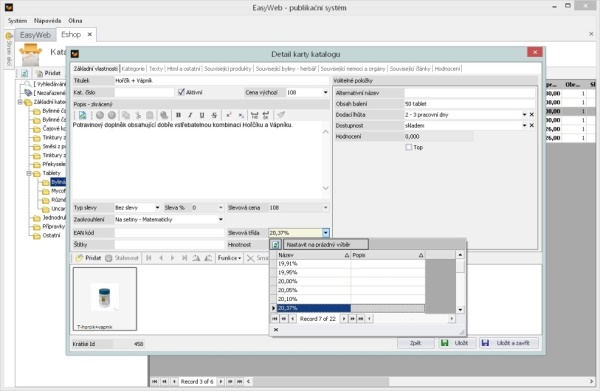Click into the EAN kód input field
600x391 pixels.
point(169,233)
